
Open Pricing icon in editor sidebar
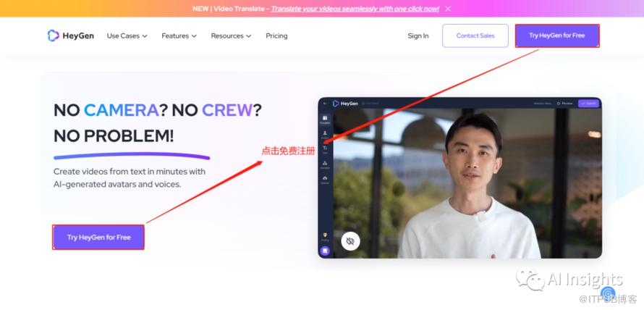(325, 236)
